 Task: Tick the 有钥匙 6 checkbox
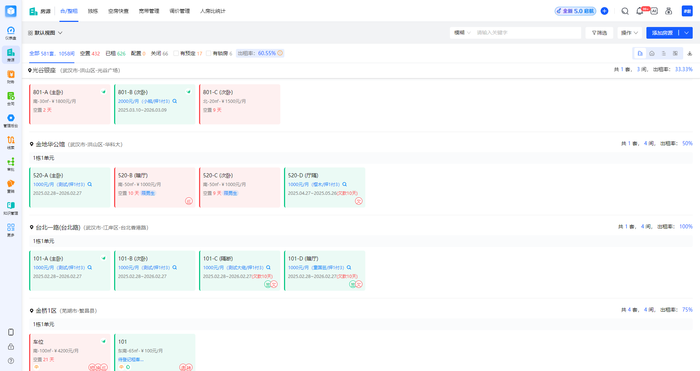coord(208,53)
